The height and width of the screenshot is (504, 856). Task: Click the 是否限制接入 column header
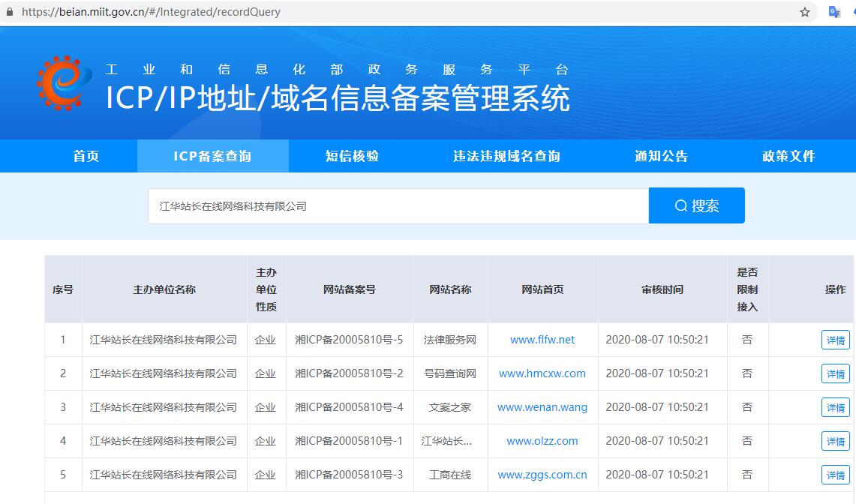pyautogui.click(x=747, y=289)
